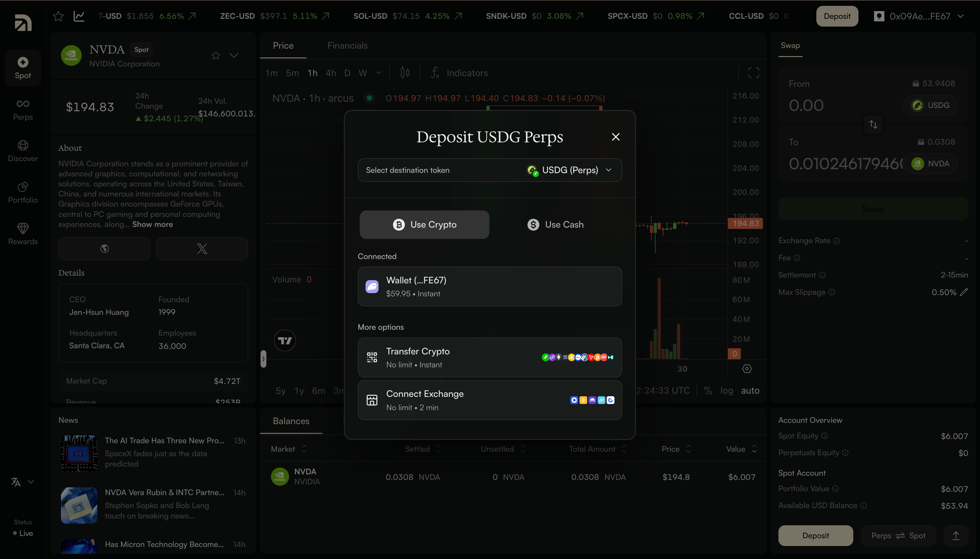Image resolution: width=980 pixels, height=559 pixels.
Task: Open the language selector
Action: 23,482
